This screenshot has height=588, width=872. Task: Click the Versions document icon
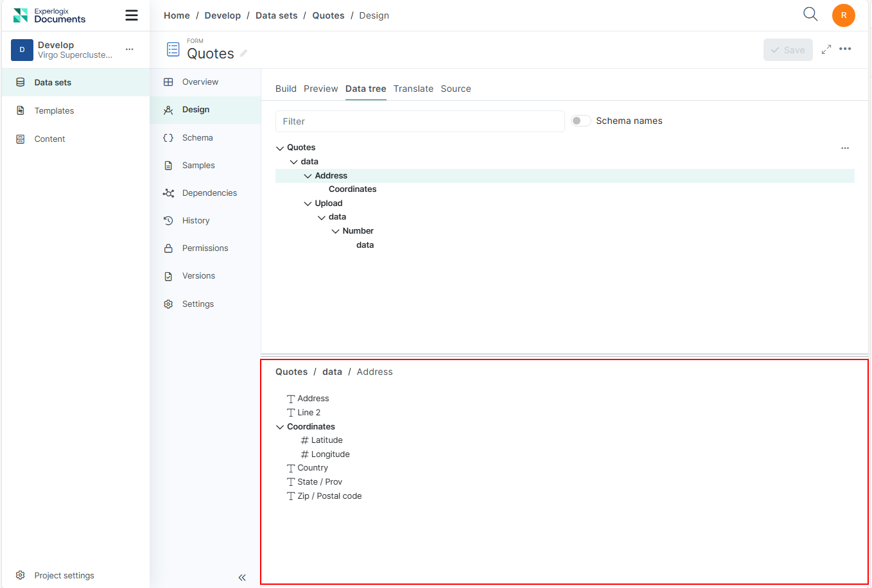click(x=168, y=276)
